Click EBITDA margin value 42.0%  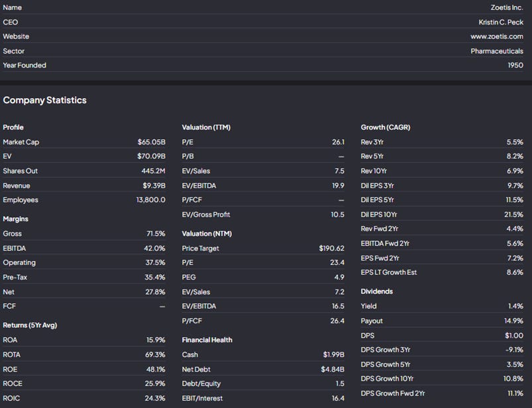point(154,248)
